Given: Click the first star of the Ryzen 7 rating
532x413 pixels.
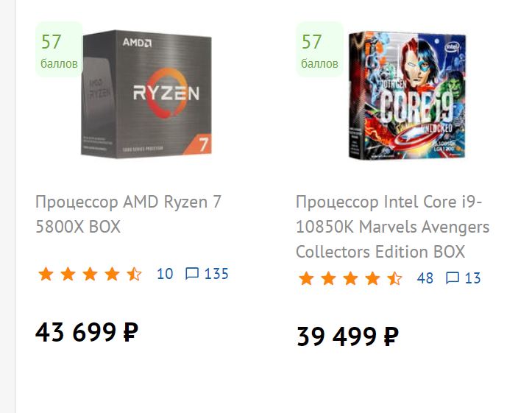Looking at the screenshot, I should tap(46, 275).
